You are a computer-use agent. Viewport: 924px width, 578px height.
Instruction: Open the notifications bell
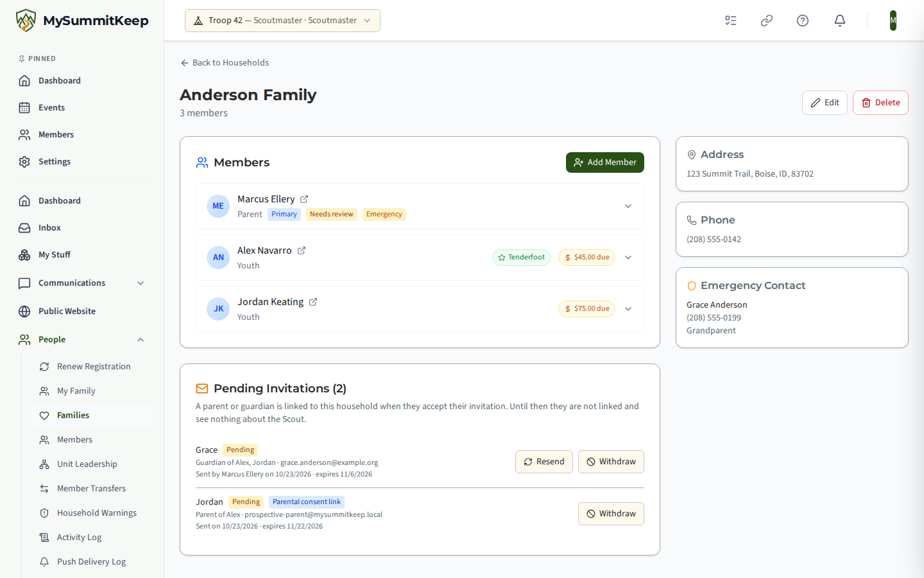tap(840, 21)
